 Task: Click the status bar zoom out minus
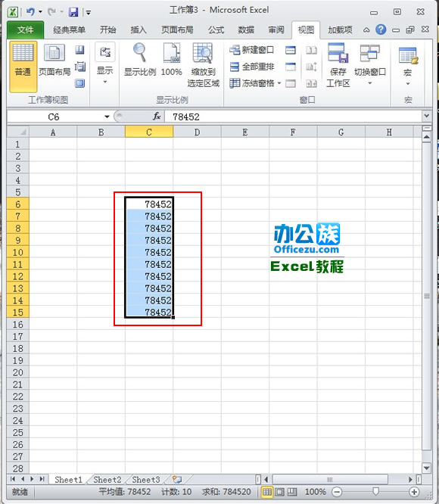(337, 491)
